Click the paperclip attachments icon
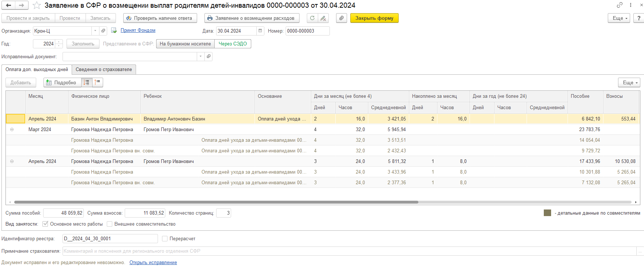 341,18
